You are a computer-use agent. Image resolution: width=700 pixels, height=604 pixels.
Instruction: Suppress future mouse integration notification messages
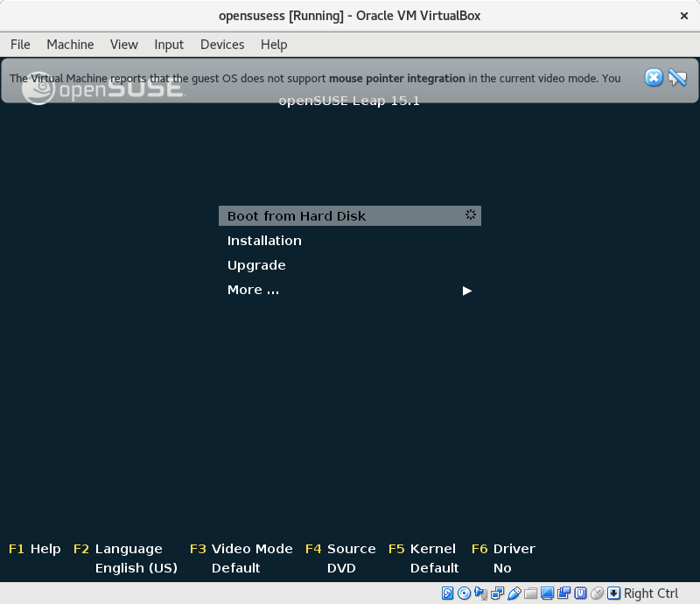click(677, 78)
